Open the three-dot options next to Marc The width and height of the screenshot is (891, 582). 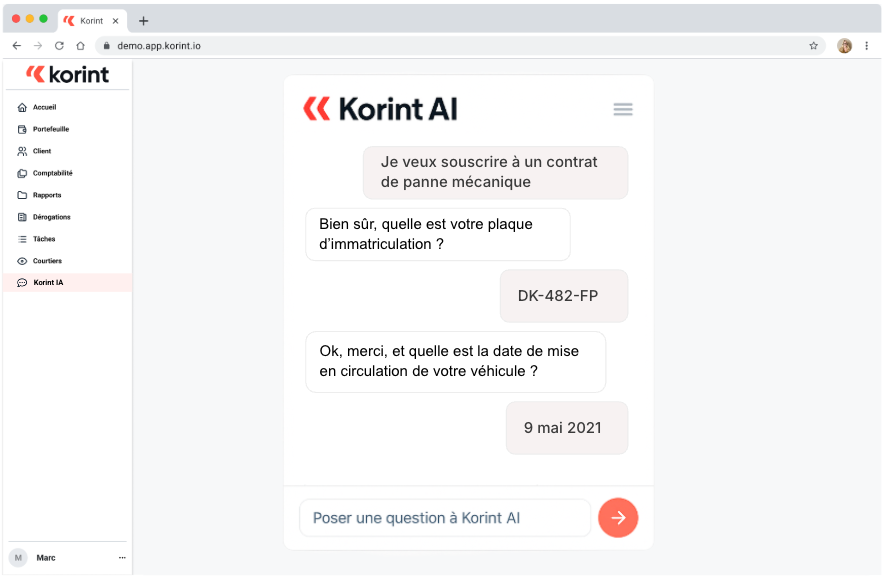(x=122, y=558)
